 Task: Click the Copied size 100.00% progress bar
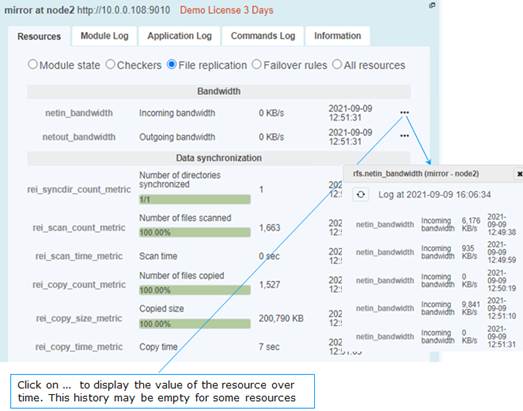(x=195, y=324)
